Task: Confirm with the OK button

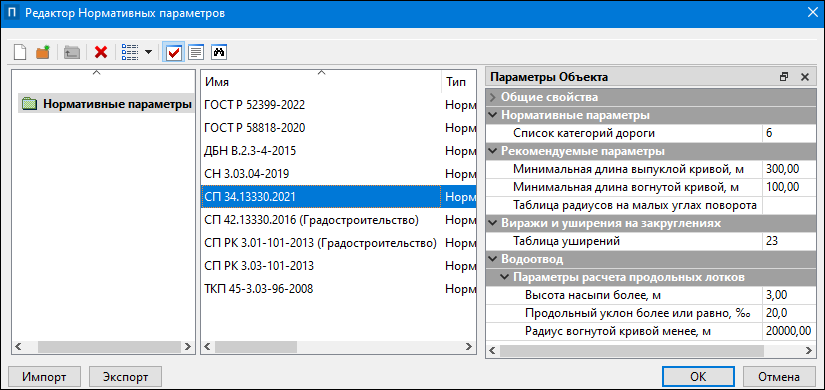Action: [698, 377]
